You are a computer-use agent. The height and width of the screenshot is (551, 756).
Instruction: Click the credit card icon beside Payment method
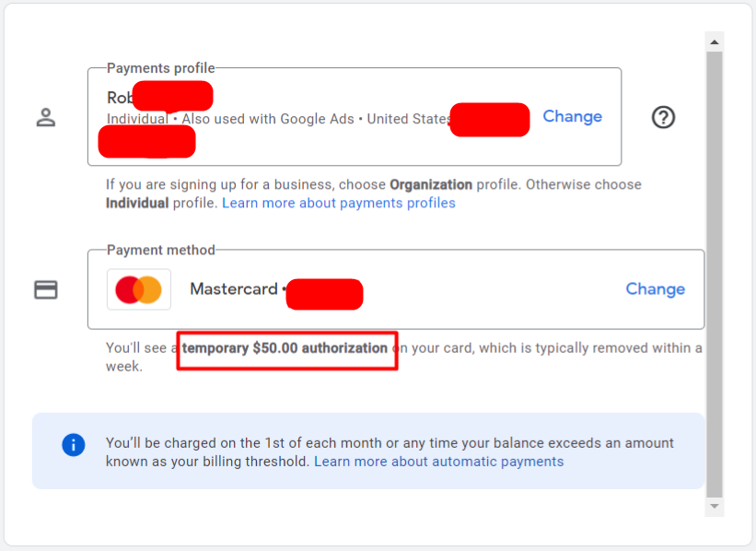tap(46, 289)
